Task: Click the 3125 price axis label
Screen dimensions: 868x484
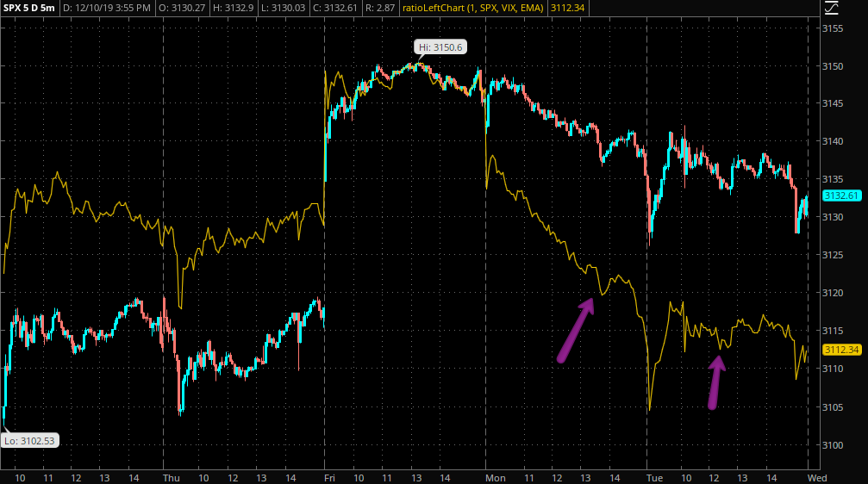Action: coord(833,255)
